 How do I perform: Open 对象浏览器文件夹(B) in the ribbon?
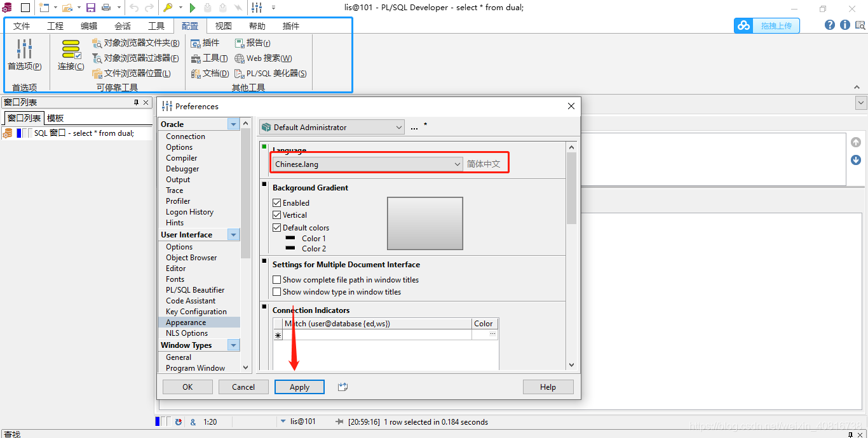[135, 43]
